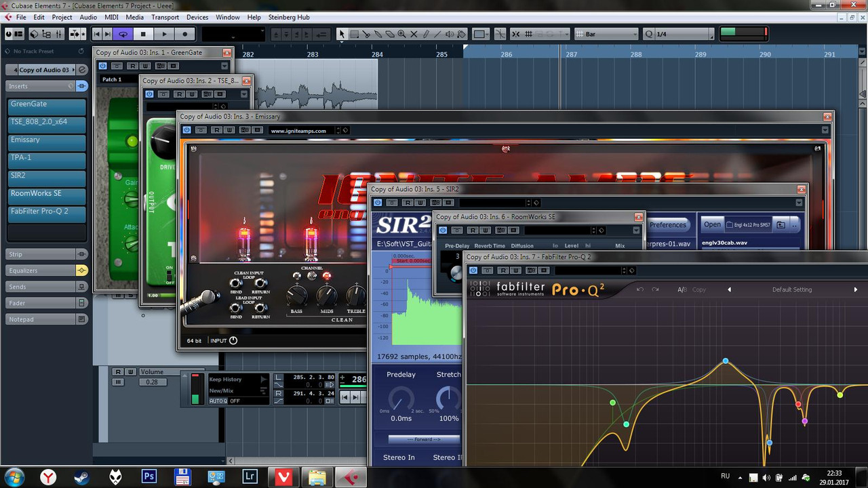
Task: Expand the Fader inspector section
Action: click(41, 303)
